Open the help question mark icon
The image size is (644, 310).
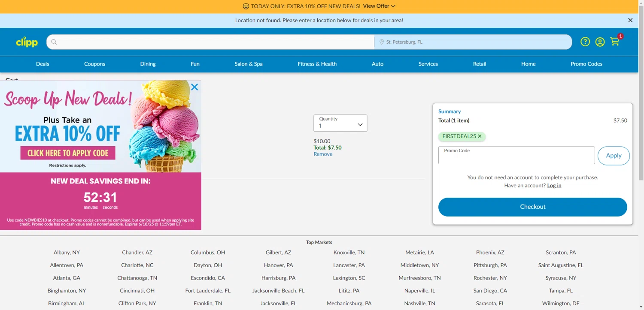[x=585, y=42]
